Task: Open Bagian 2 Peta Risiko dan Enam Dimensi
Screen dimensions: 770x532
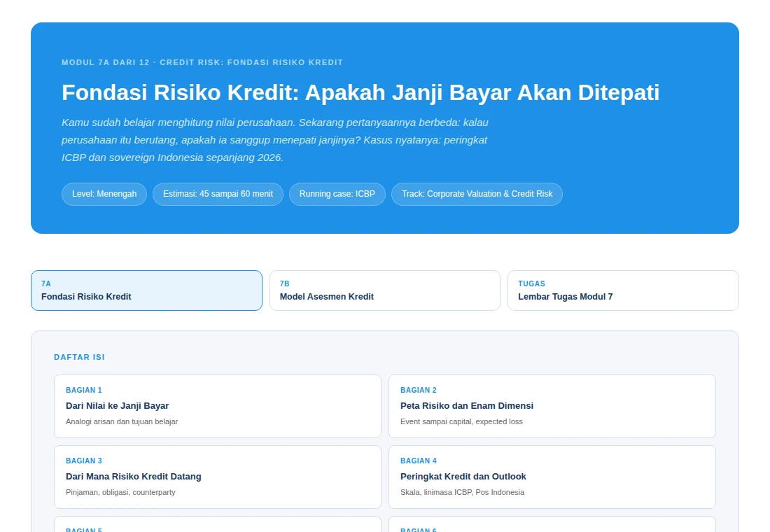Action: coord(552,406)
